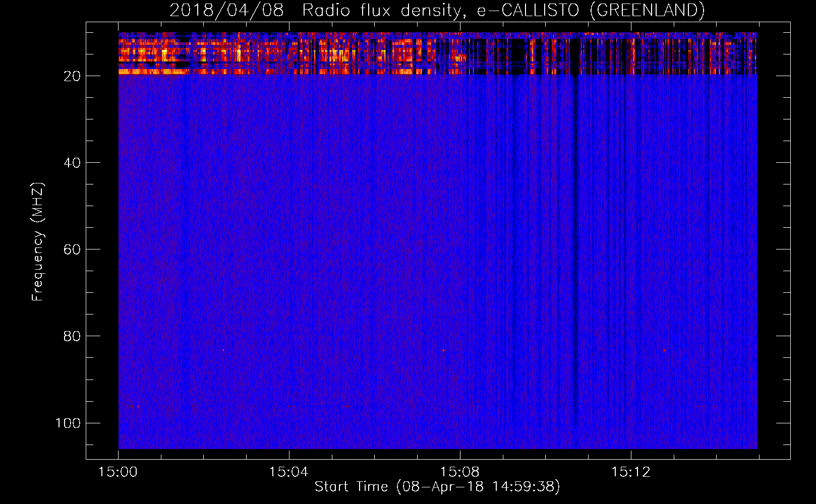Click the '40' frequency axis label

click(72, 163)
